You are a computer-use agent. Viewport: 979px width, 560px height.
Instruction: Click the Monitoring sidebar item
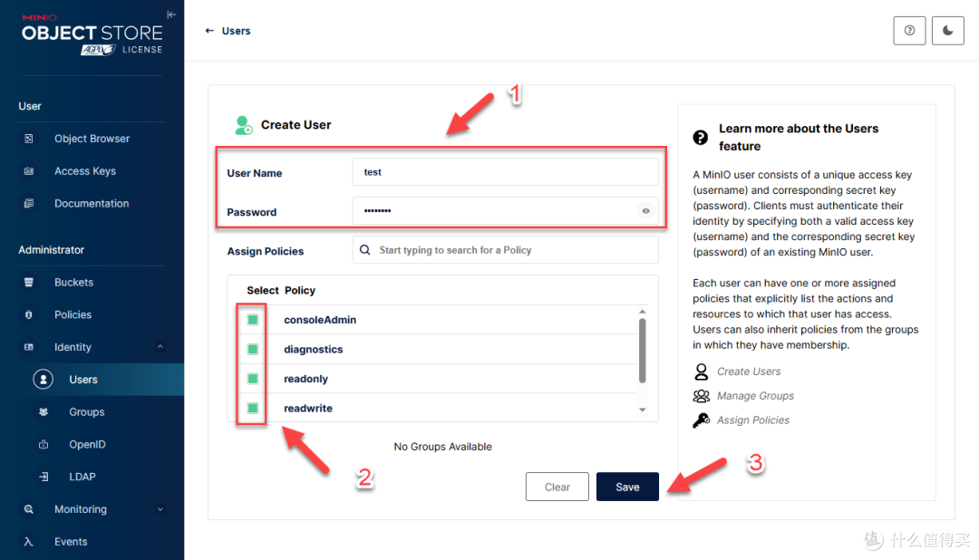coord(92,509)
